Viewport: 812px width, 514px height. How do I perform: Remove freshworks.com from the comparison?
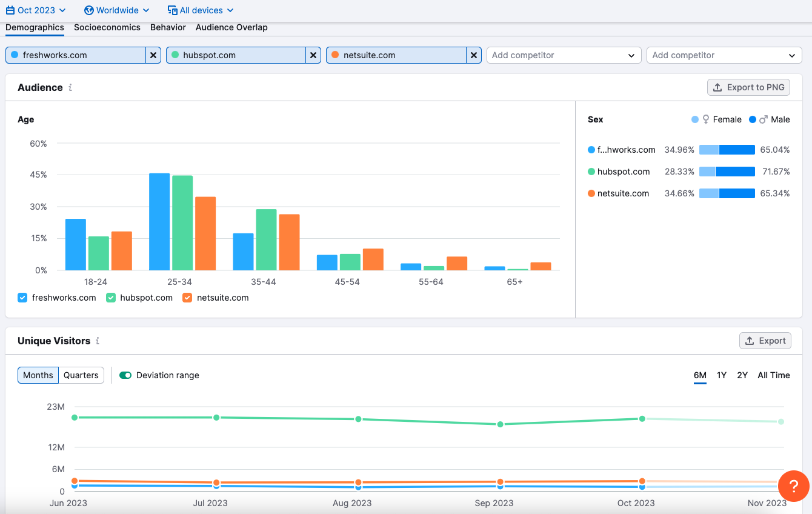153,55
